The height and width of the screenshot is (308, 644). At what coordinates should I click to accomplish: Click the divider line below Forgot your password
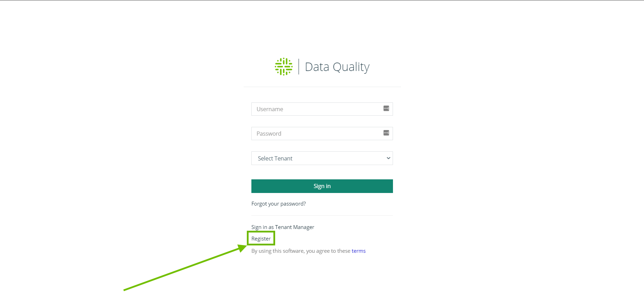322,215
